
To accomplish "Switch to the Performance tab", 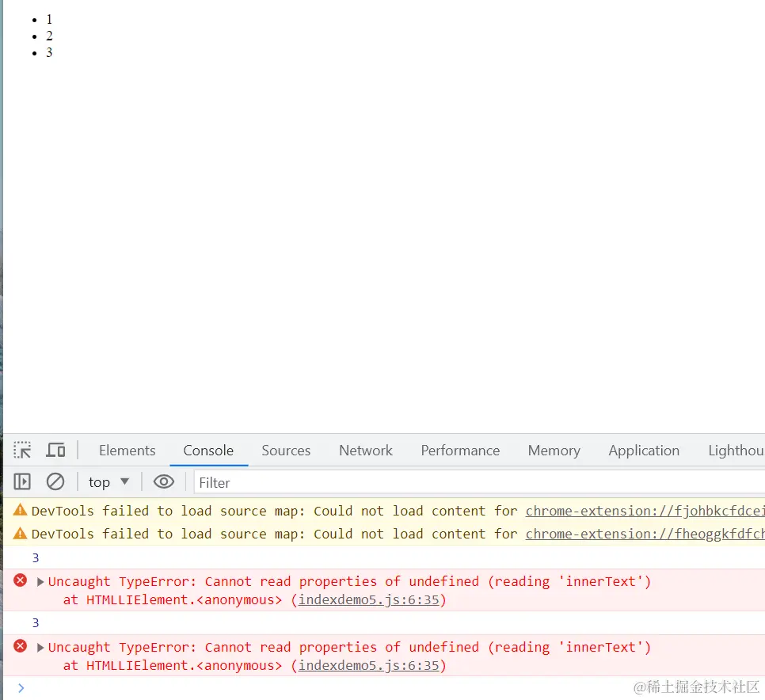I will (460, 451).
